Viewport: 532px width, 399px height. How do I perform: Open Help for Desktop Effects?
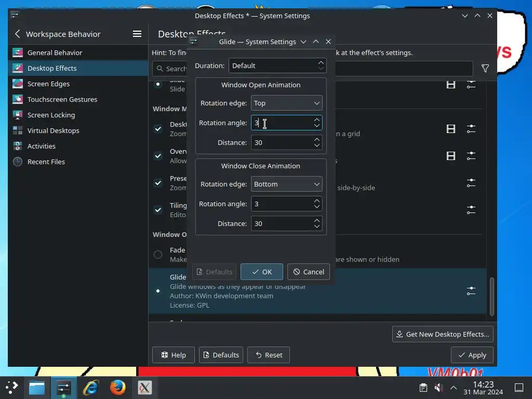pyautogui.click(x=174, y=355)
